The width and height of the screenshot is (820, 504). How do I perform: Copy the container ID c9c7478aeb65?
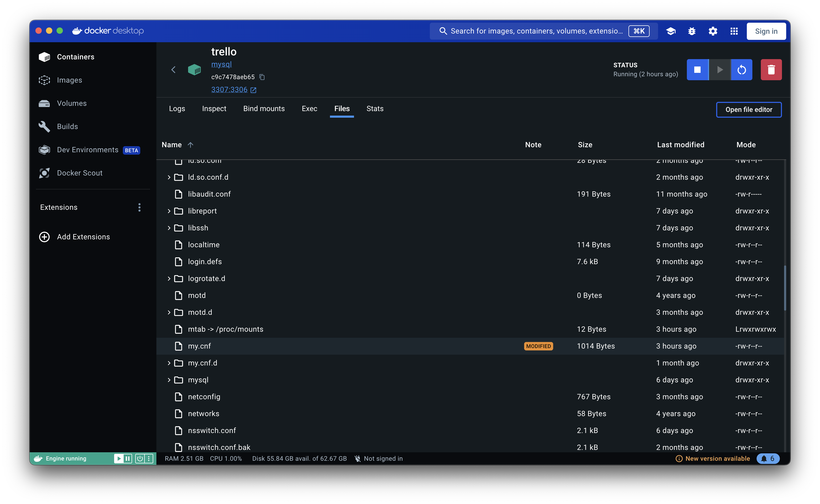262,77
